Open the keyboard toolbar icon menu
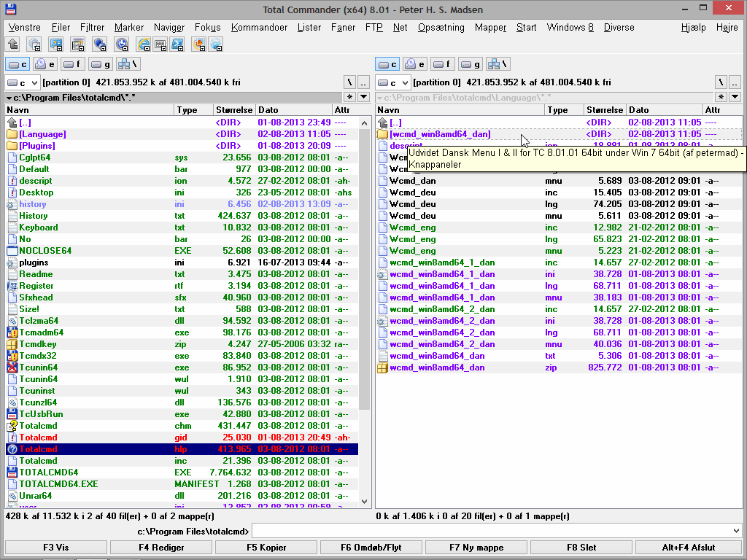747x560 pixels. click(x=160, y=44)
